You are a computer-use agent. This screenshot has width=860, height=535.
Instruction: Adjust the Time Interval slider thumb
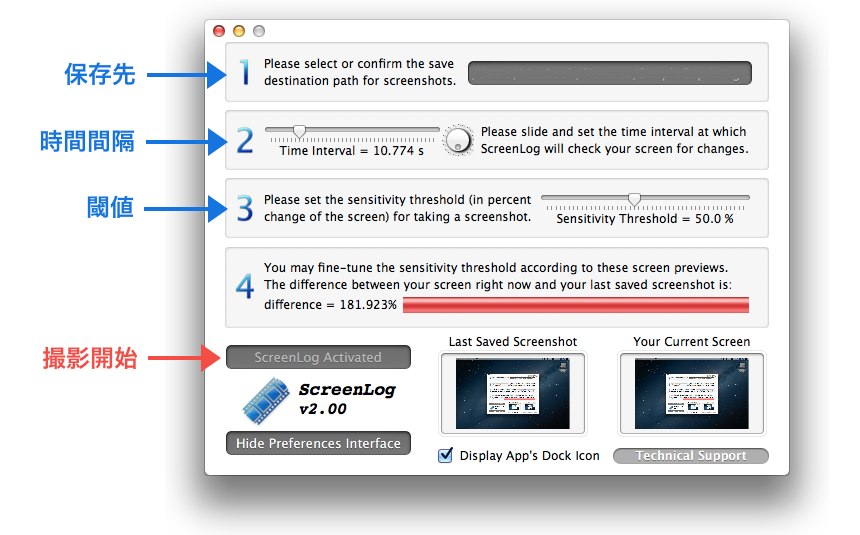point(299,131)
